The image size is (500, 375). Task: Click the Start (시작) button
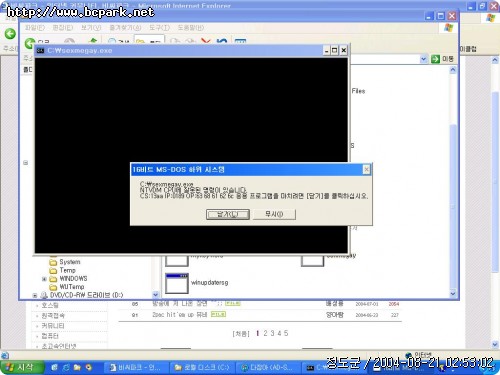click(22, 367)
